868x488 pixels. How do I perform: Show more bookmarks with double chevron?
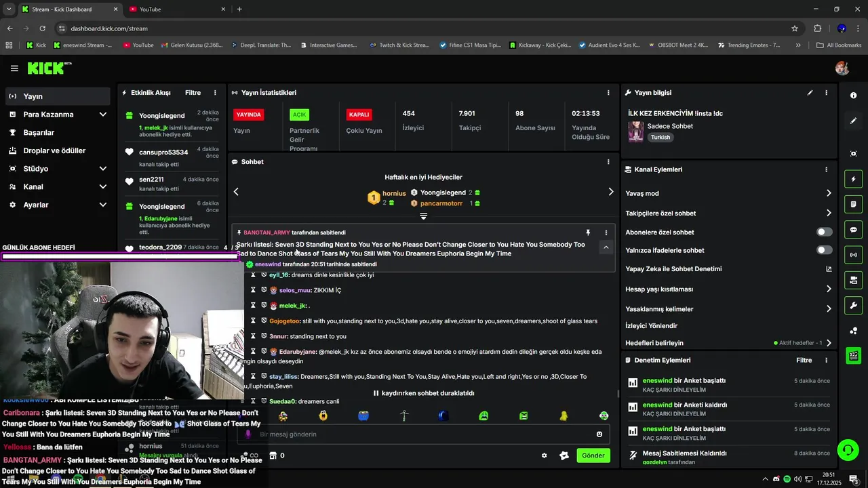(x=798, y=45)
